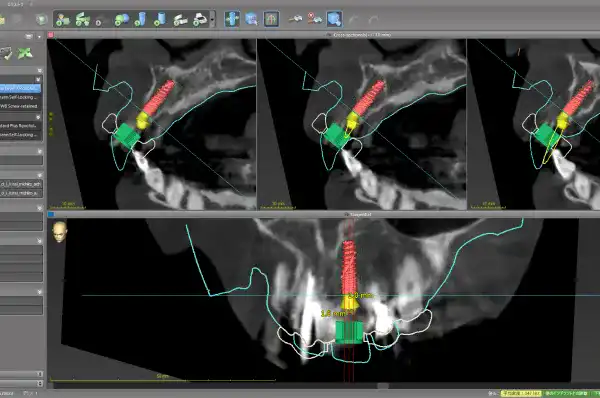Click the patient with green plus toolbar icon

[62, 19]
